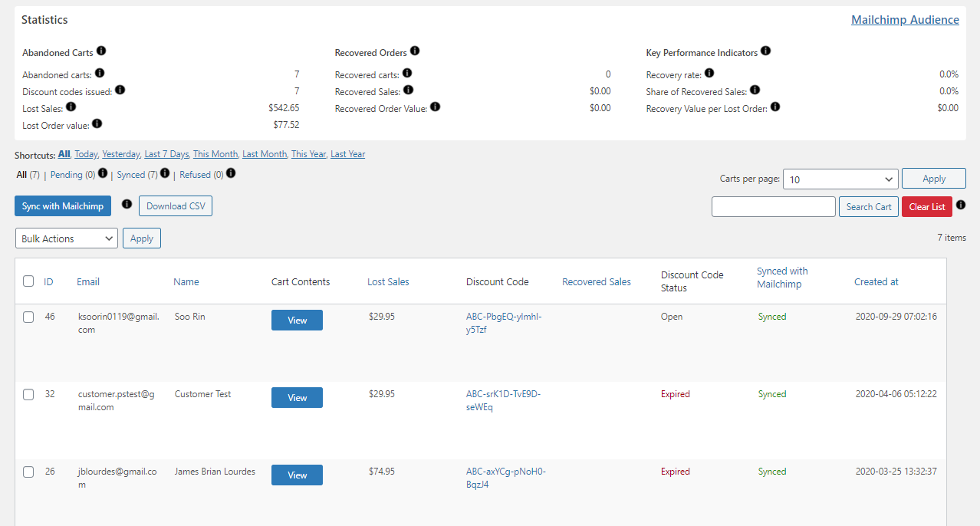Click info icon beside Recovered Orders heading
Image resolution: width=980 pixels, height=526 pixels.
415,51
